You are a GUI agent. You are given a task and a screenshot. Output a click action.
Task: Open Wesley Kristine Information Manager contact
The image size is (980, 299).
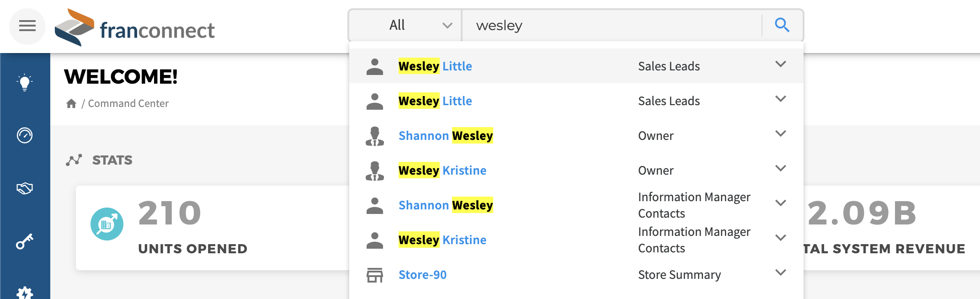(x=442, y=240)
